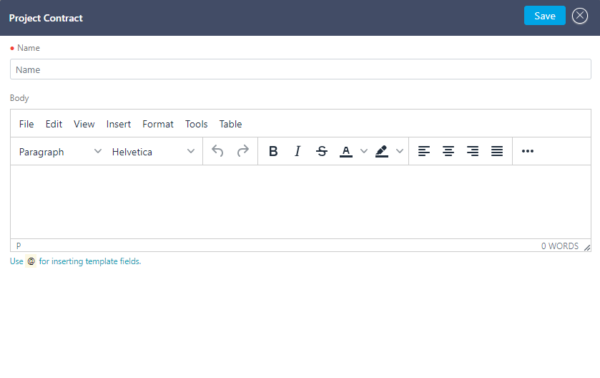Align text right
Screen dimensions: 600x378
[x=473, y=151]
